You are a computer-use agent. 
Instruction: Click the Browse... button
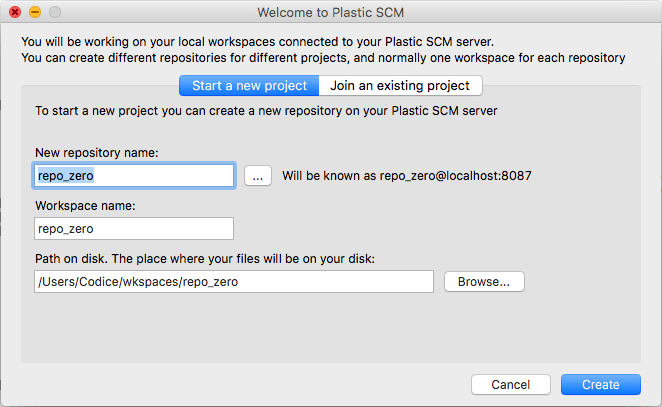coord(484,282)
